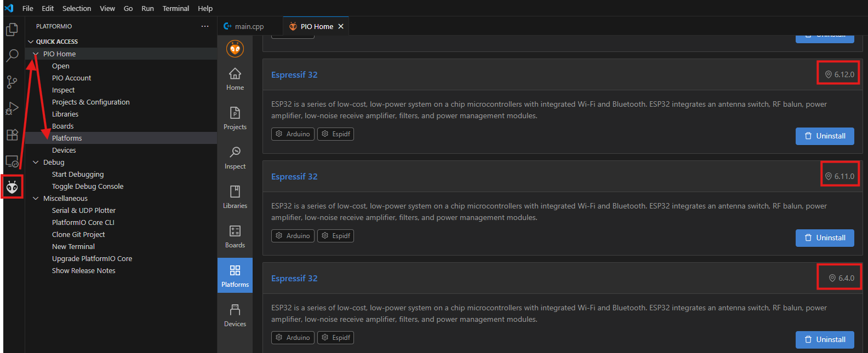Viewport: 868px width, 353px height.
Task: Open the Terminal menu
Action: tap(175, 8)
